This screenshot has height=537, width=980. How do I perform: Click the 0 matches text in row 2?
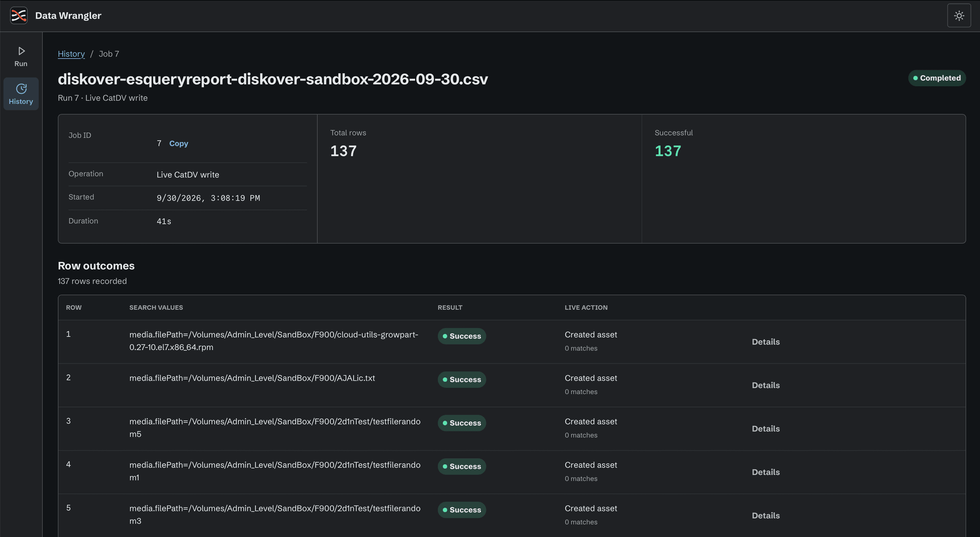(x=581, y=392)
